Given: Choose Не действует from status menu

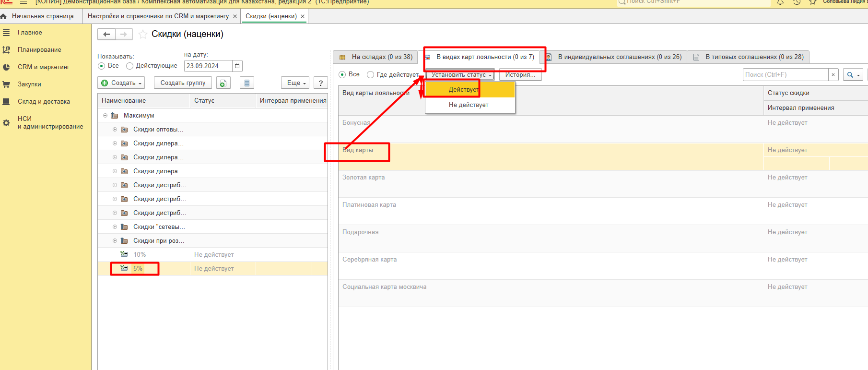Looking at the screenshot, I should click(469, 105).
